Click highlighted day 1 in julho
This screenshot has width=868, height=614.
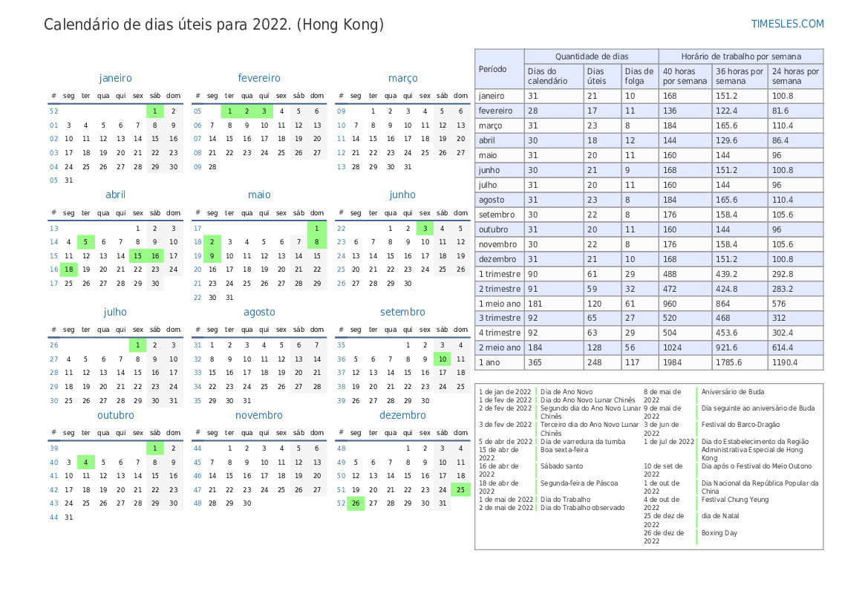[x=138, y=345]
